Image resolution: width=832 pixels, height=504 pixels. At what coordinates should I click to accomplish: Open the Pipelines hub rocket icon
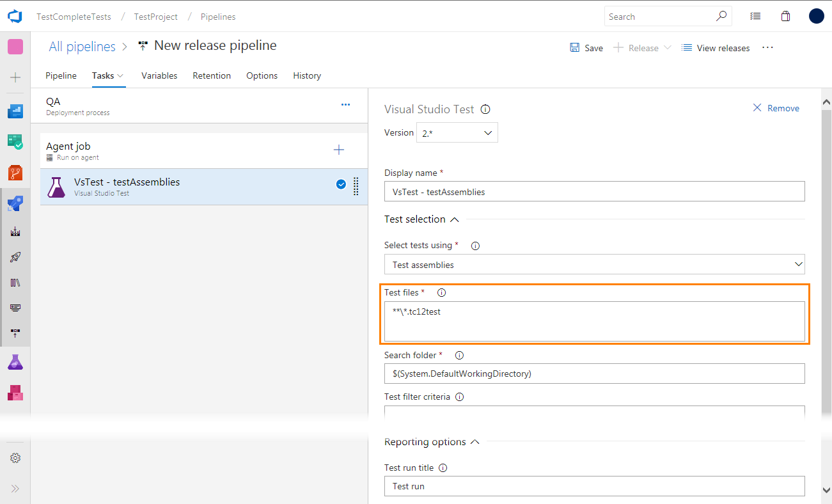(15, 203)
